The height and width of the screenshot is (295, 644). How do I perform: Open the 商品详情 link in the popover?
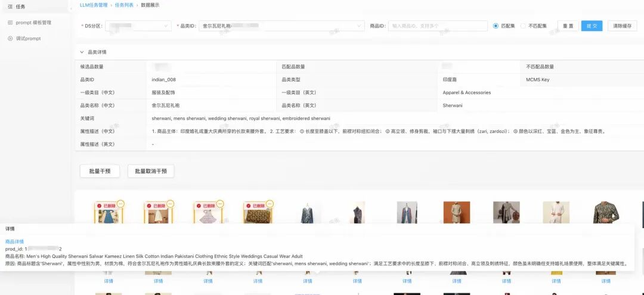[14, 242]
